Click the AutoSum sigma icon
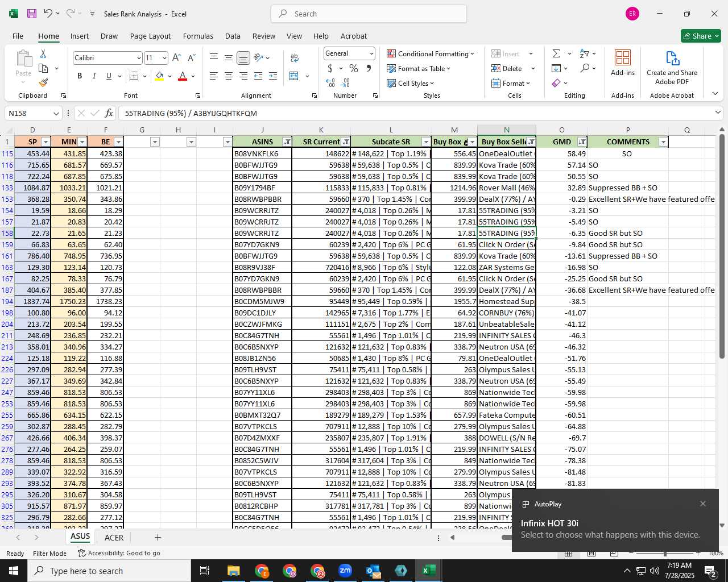 tap(556, 53)
